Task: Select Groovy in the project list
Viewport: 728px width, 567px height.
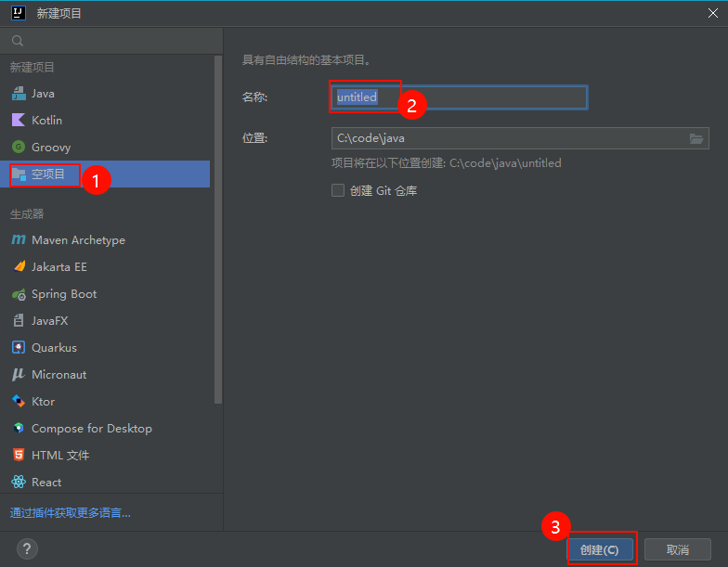Action: coord(105,147)
